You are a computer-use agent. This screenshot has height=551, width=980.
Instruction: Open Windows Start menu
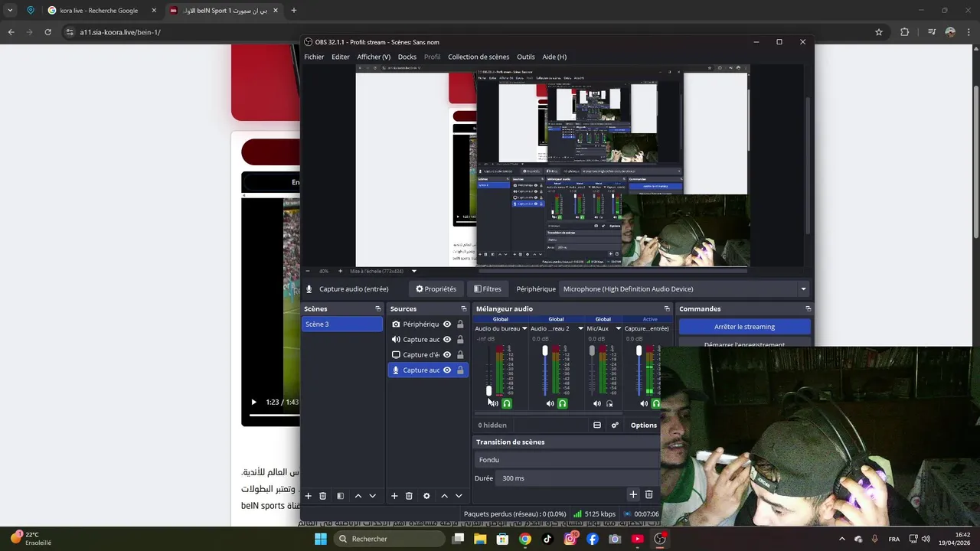click(321, 539)
